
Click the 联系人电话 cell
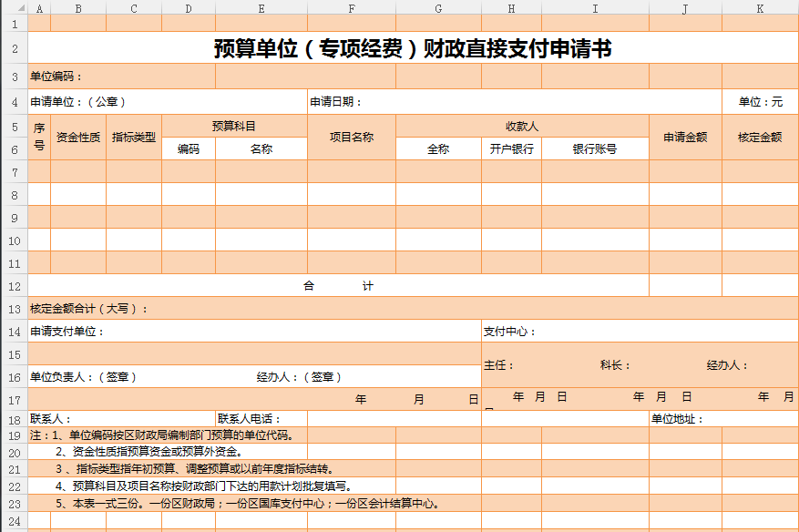pos(250,419)
